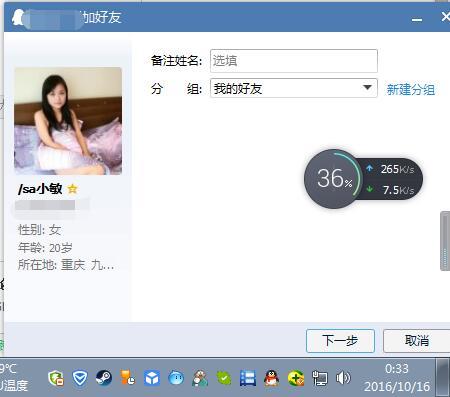Click the network connection tray icon
This screenshot has height=397, width=450.
click(x=319, y=378)
